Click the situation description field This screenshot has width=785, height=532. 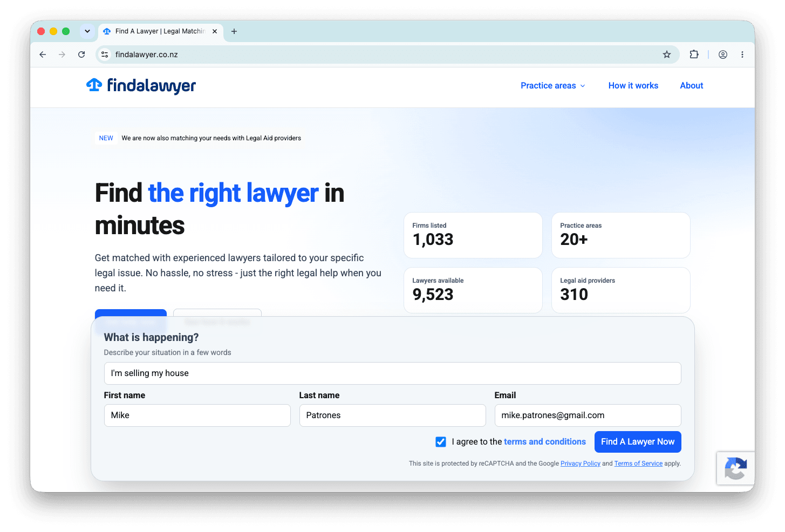click(x=392, y=373)
